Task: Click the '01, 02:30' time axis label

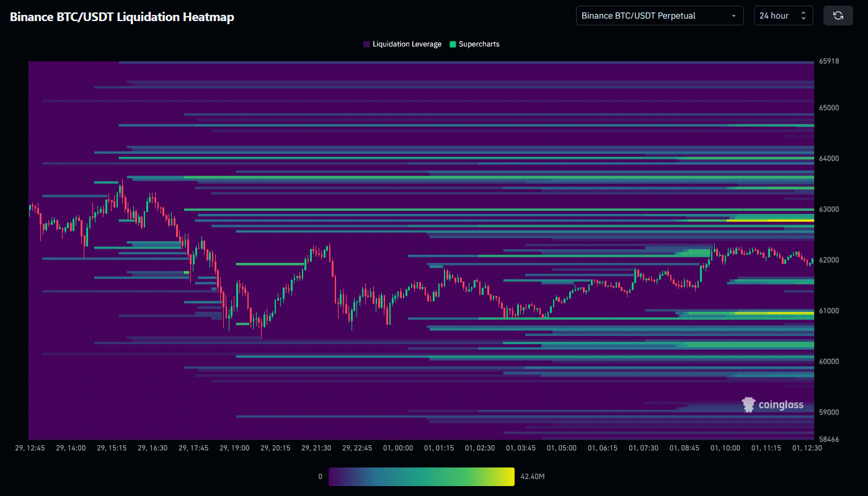Action: pyautogui.click(x=480, y=448)
